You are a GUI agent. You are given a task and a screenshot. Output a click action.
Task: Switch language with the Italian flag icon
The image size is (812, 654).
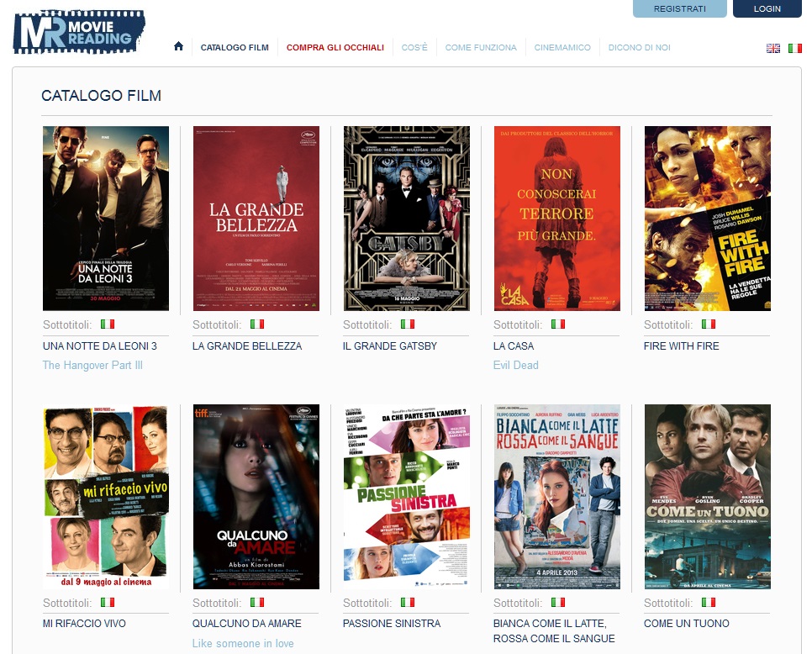[x=795, y=48]
